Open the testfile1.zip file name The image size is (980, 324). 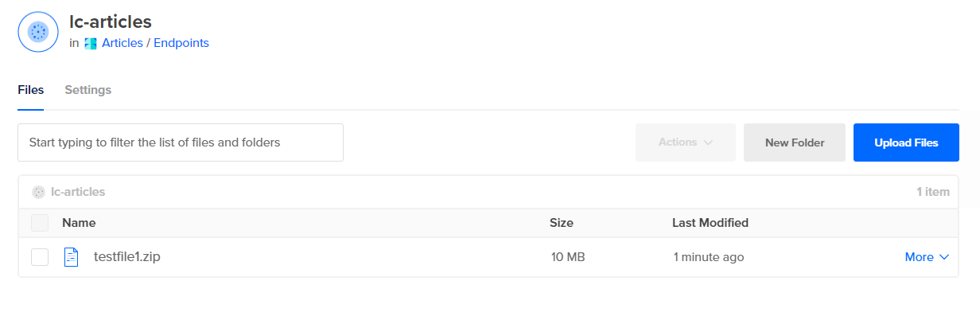coord(127,257)
